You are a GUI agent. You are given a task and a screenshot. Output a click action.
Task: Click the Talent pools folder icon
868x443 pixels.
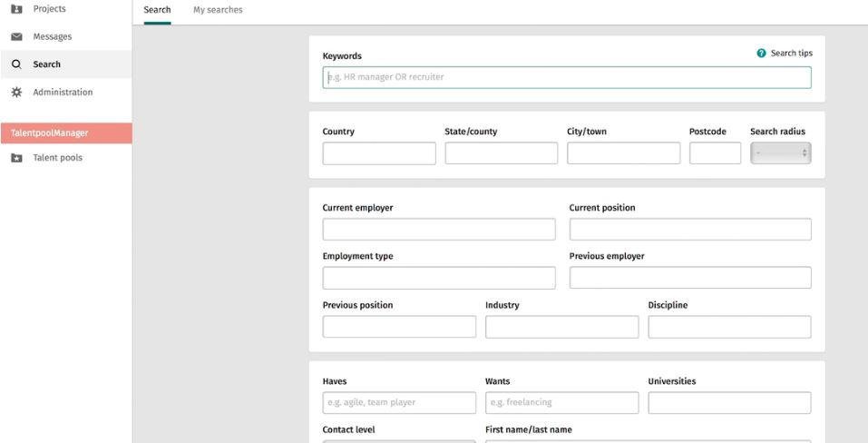[16, 158]
